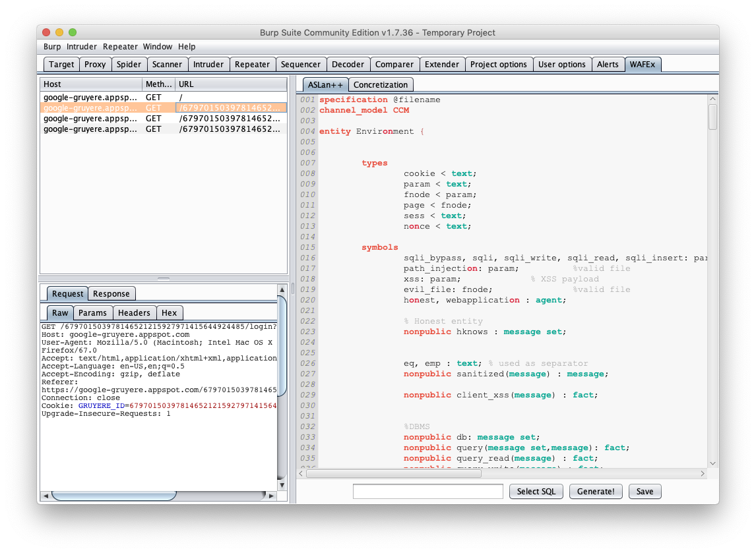Open the Burp menu
This screenshot has width=756, height=553.
click(x=52, y=47)
